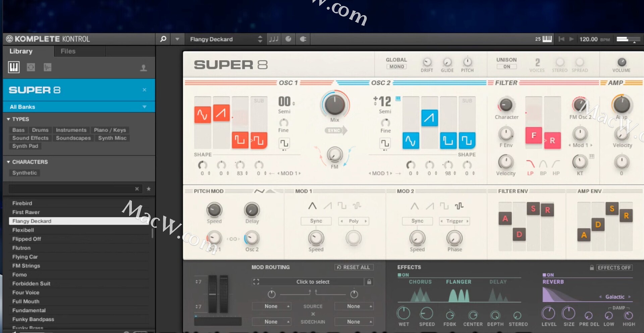Select MOD 1 triangle LFO waveform

(x=312, y=205)
